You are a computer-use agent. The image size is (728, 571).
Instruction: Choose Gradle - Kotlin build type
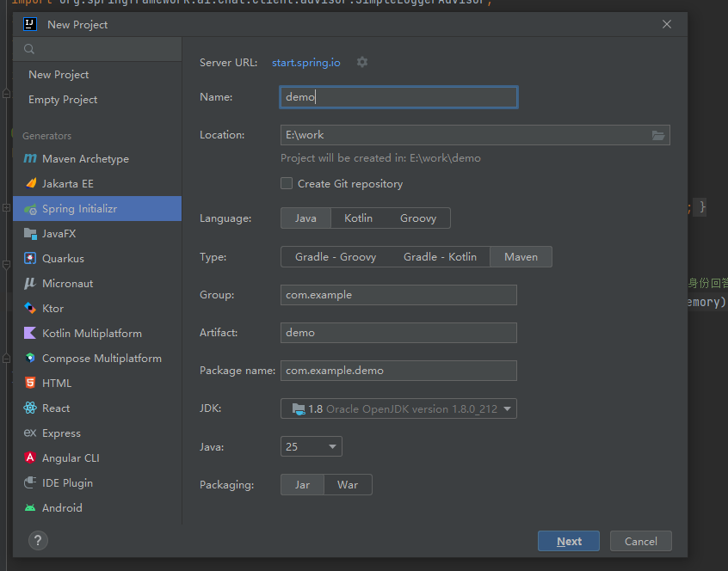pyautogui.click(x=440, y=256)
